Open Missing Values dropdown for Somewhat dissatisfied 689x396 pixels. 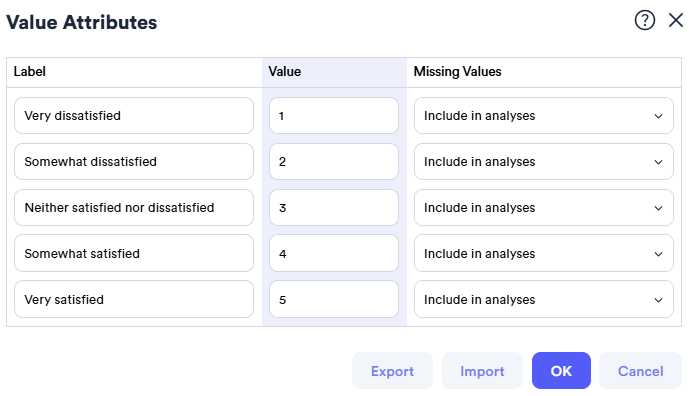[544, 162]
